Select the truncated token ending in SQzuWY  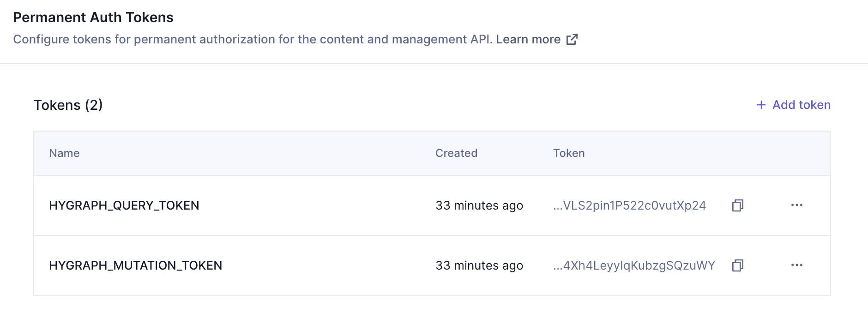[633, 265]
